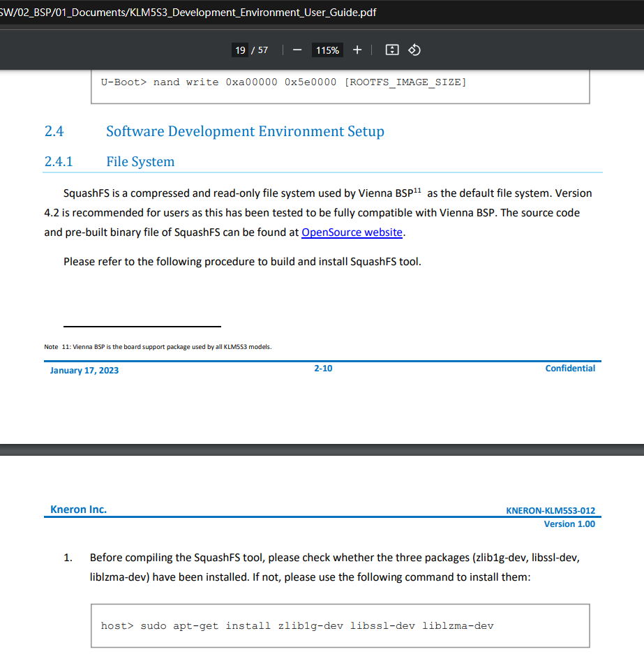Click the zoom out minus button
The height and width of the screenshot is (661, 644).
point(297,50)
